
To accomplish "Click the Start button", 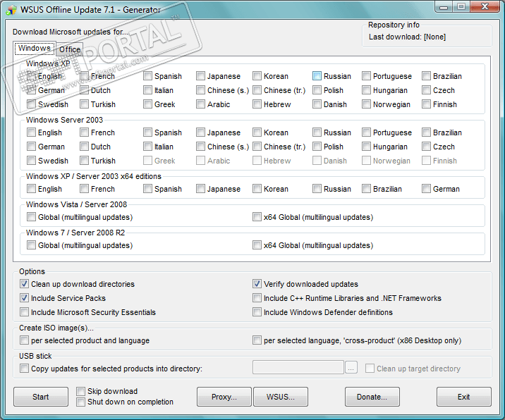I will [41, 397].
